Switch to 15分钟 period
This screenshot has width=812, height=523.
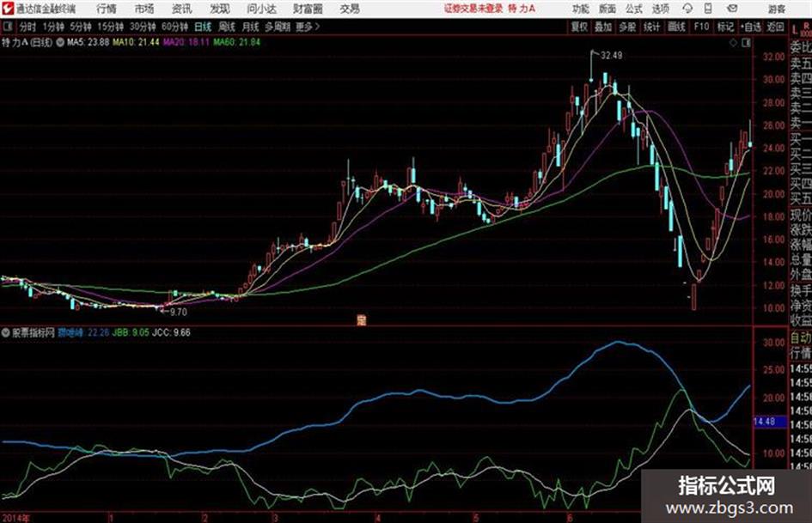click(x=111, y=27)
